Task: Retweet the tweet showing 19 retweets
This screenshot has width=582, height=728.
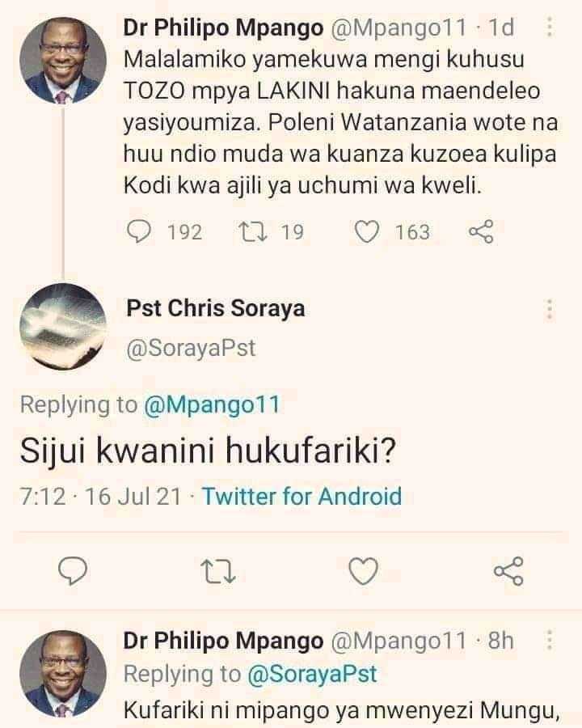Action: point(253,231)
